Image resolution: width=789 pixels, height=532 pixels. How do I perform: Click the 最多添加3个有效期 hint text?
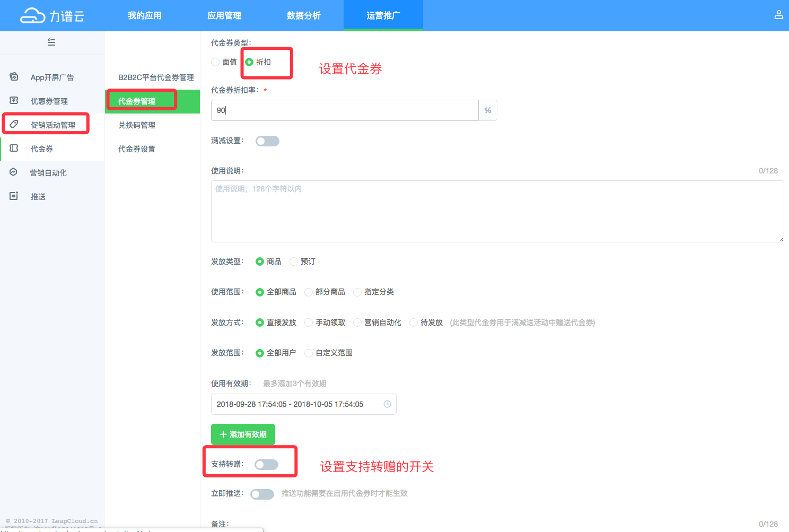coord(295,383)
